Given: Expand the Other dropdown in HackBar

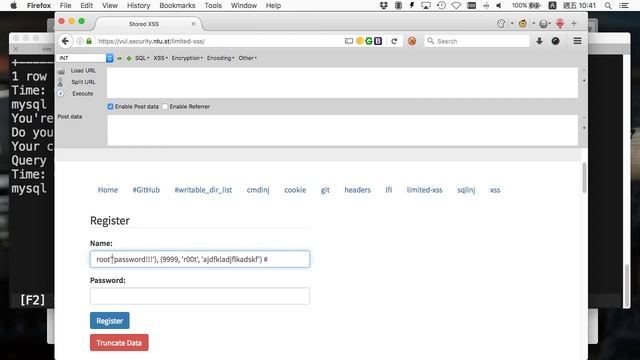Looking at the screenshot, I should [x=248, y=58].
